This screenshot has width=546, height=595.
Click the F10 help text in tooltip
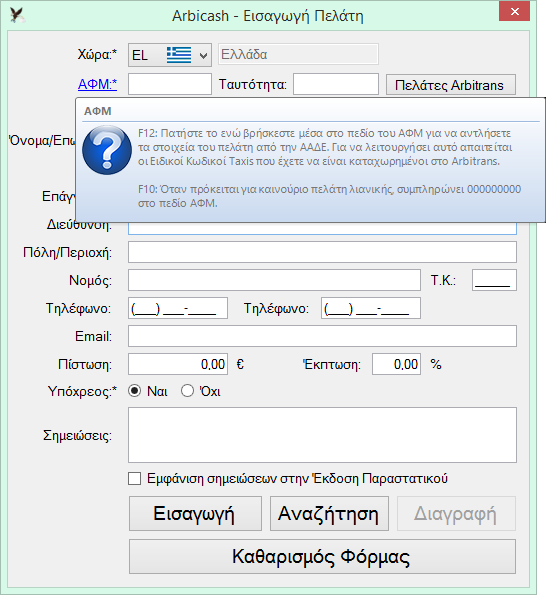[329, 196]
